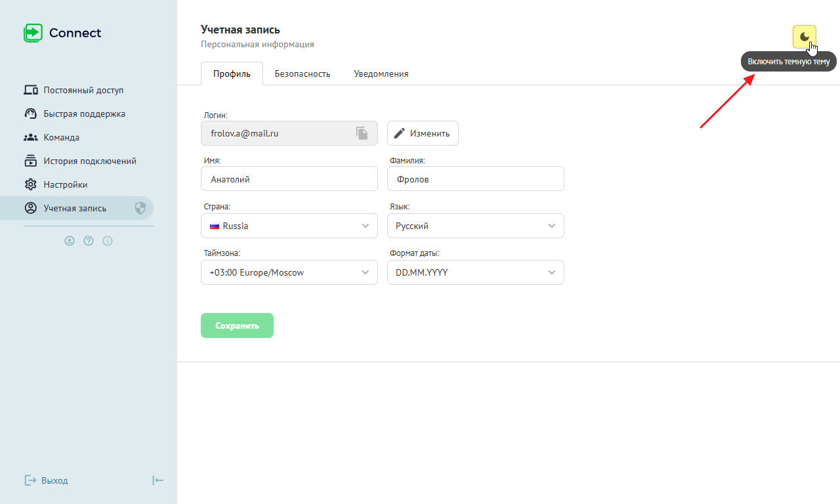840x504 pixels.
Task: Expand the Язык dropdown
Action: (x=475, y=226)
